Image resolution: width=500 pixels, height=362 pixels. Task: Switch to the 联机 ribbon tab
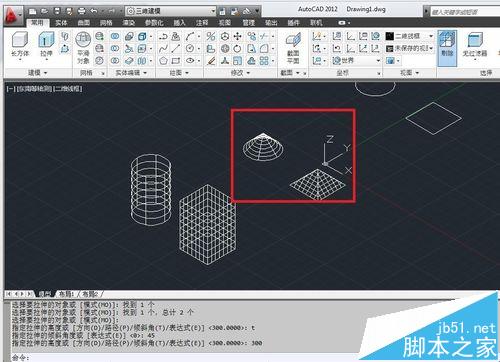(316, 23)
